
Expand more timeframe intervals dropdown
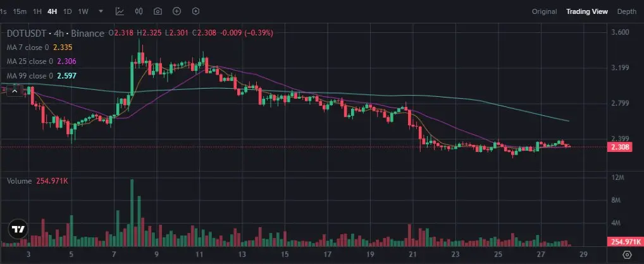point(101,11)
